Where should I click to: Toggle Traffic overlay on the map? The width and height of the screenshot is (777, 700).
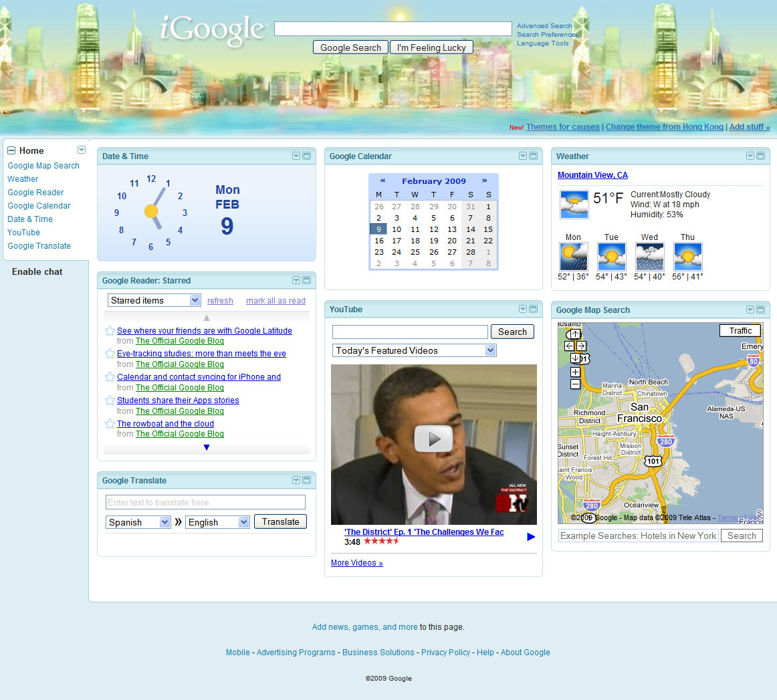tap(740, 330)
